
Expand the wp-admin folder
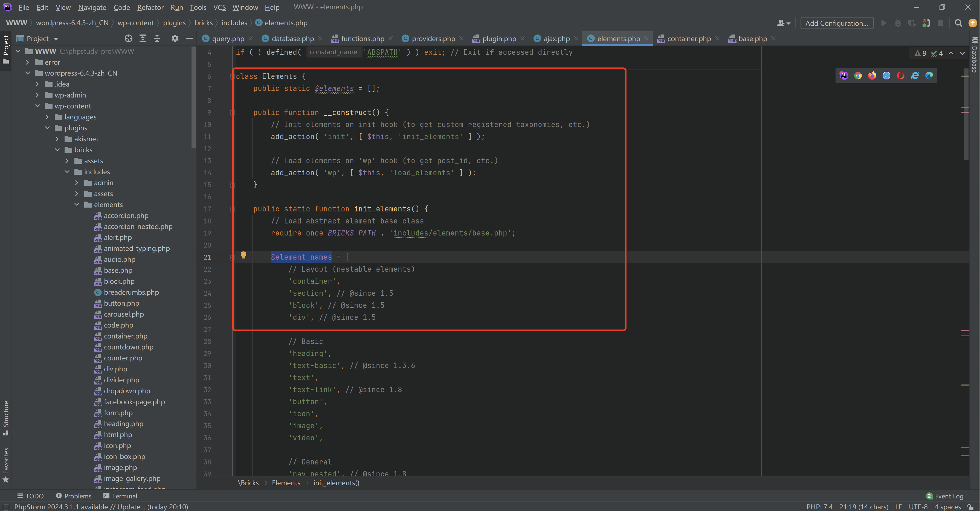point(37,95)
